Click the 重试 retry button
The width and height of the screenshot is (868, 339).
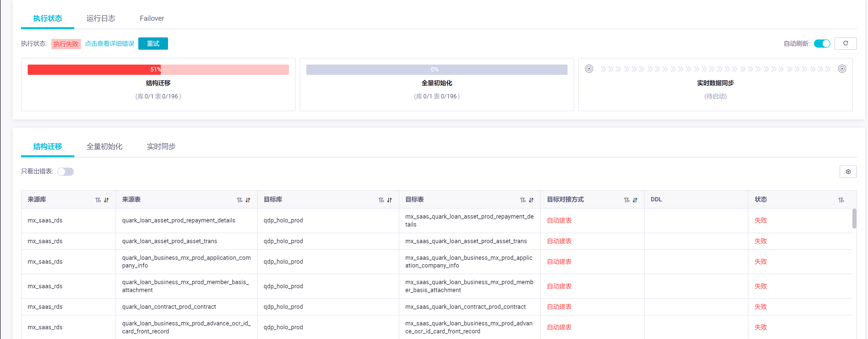tap(153, 44)
